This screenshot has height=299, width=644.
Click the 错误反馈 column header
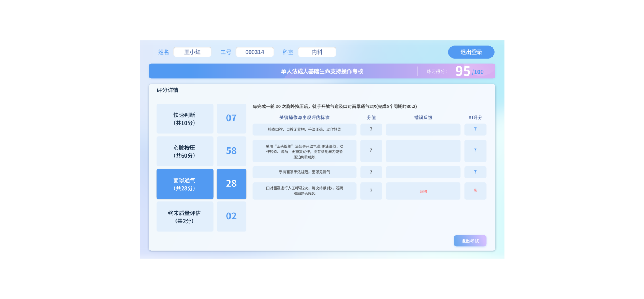coord(423,118)
